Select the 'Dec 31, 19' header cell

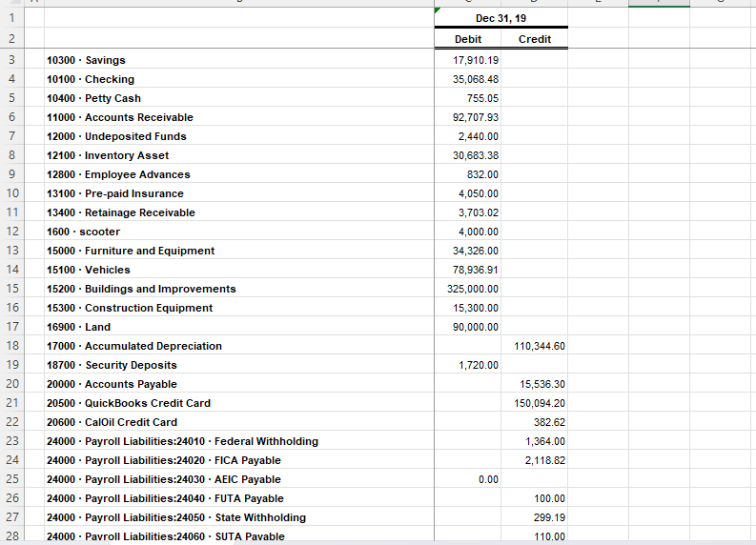coord(501,18)
